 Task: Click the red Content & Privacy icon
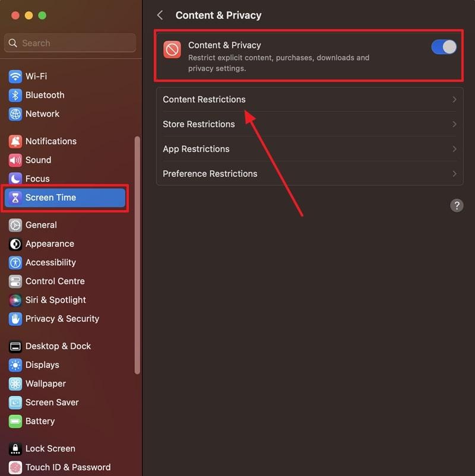(172, 49)
